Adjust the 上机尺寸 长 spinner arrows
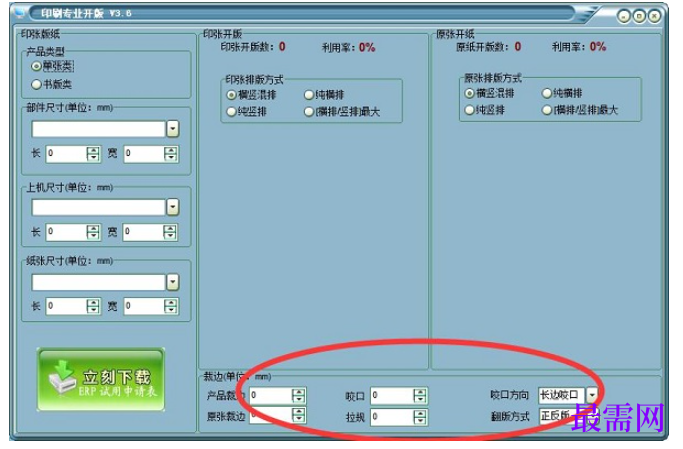The width and height of the screenshot is (683, 449). [93, 232]
